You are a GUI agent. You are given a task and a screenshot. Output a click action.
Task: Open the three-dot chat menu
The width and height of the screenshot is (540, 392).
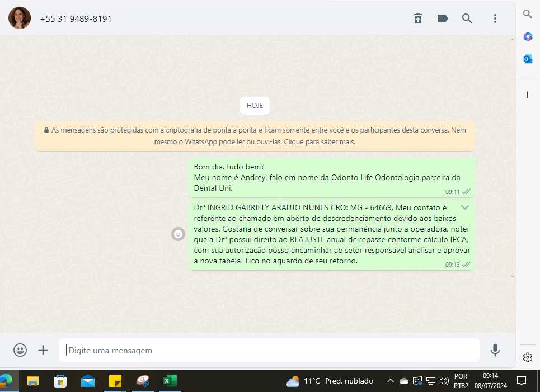click(x=495, y=18)
